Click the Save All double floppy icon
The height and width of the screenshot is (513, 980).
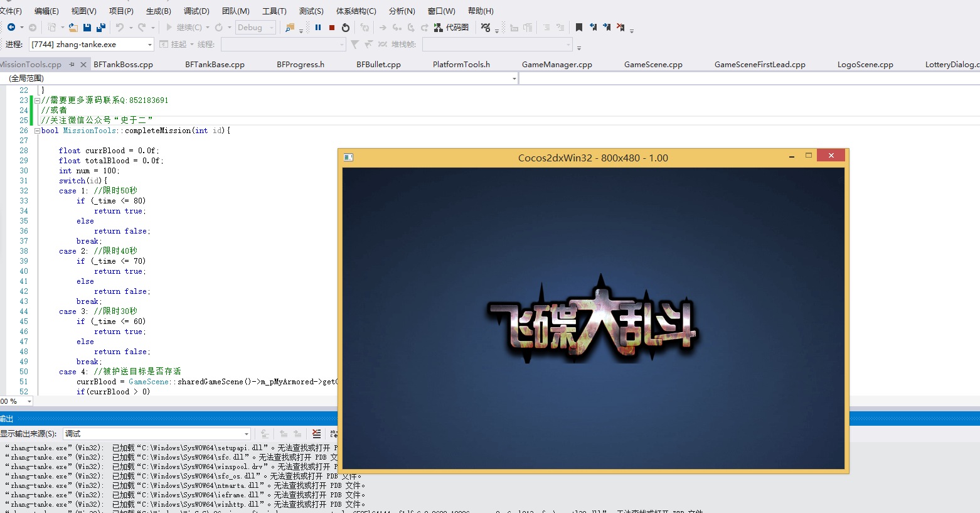click(x=101, y=27)
